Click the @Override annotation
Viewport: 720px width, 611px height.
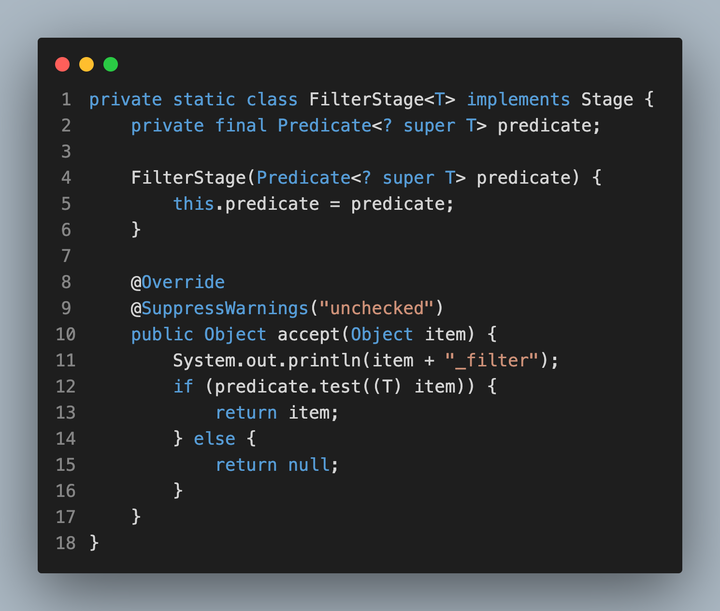[x=178, y=282]
